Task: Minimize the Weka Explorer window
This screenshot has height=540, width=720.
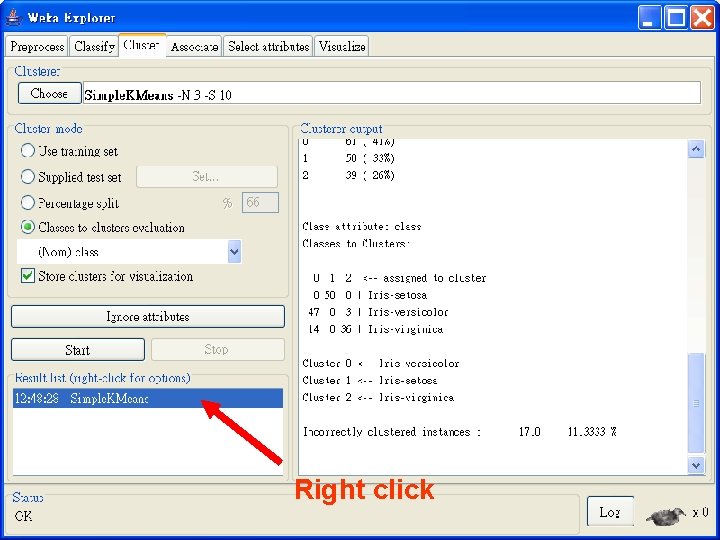Action: [x=649, y=17]
